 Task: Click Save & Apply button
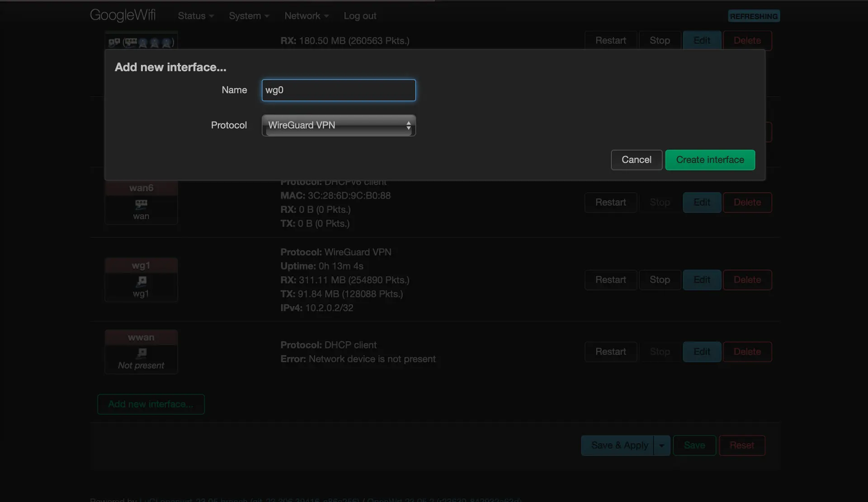618,446
